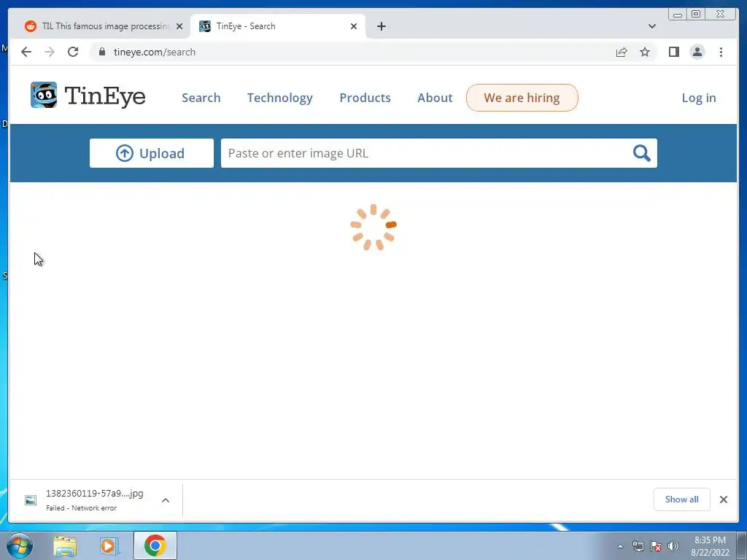Screen dimensions: 747x560
Task: Open the About nav item
Action: (x=435, y=98)
